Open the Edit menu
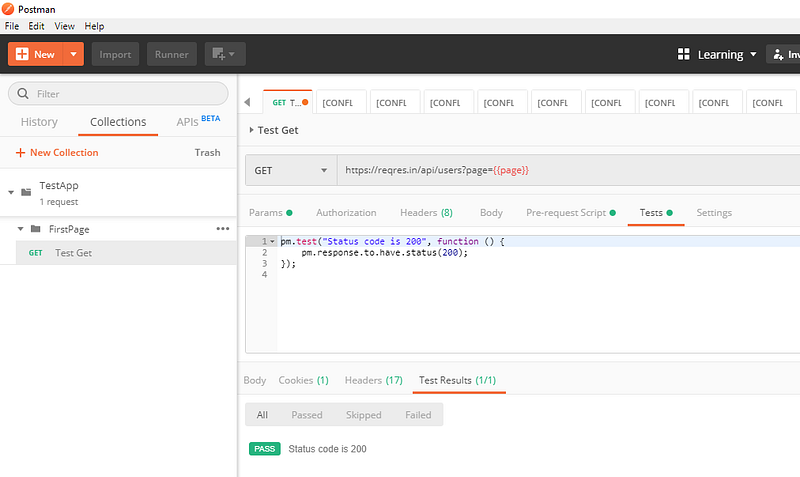The height and width of the screenshot is (477, 800). point(36,26)
